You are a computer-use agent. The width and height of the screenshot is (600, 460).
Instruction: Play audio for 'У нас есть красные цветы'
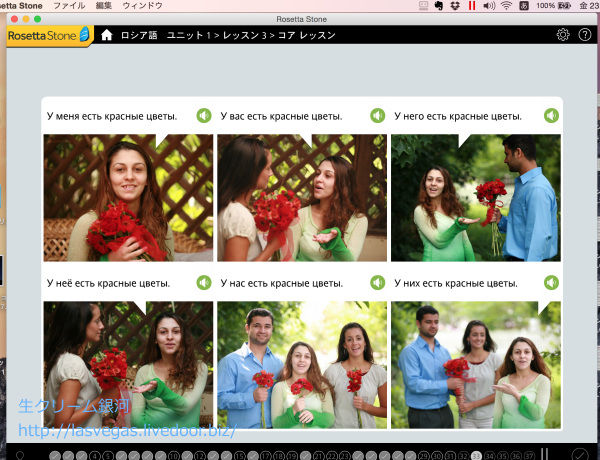pos(378,283)
